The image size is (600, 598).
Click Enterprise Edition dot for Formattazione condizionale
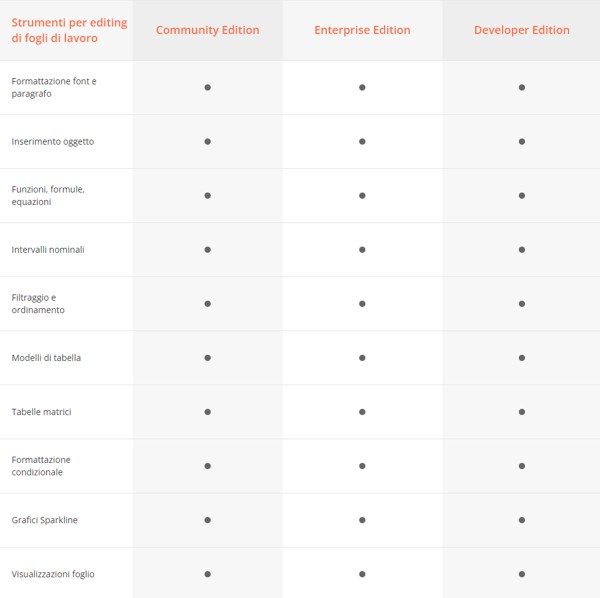(x=362, y=465)
